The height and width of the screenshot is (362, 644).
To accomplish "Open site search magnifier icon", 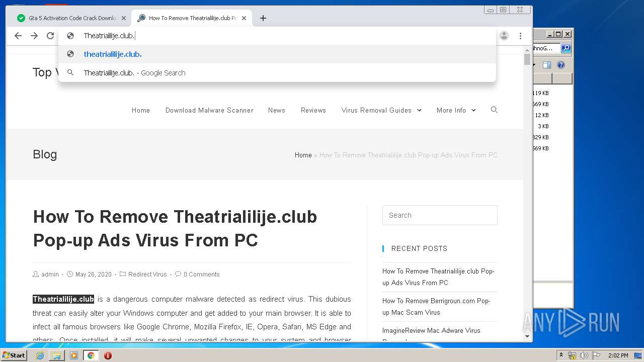I will click(494, 110).
